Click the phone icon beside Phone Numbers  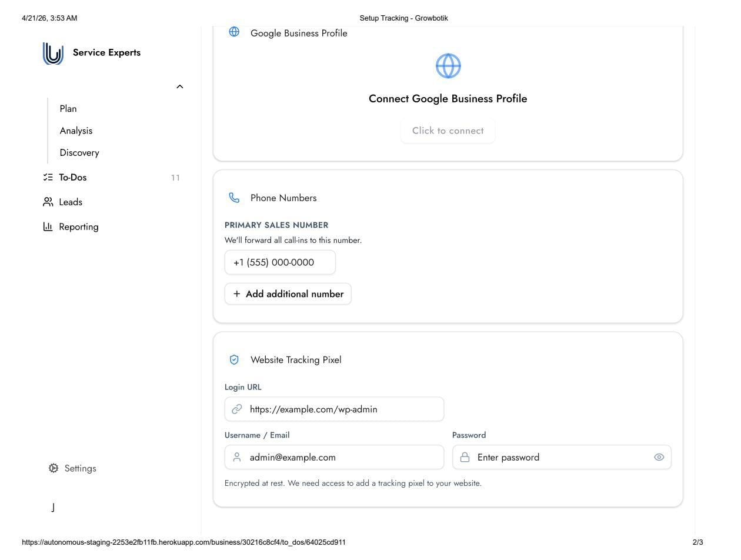coord(234,198)
